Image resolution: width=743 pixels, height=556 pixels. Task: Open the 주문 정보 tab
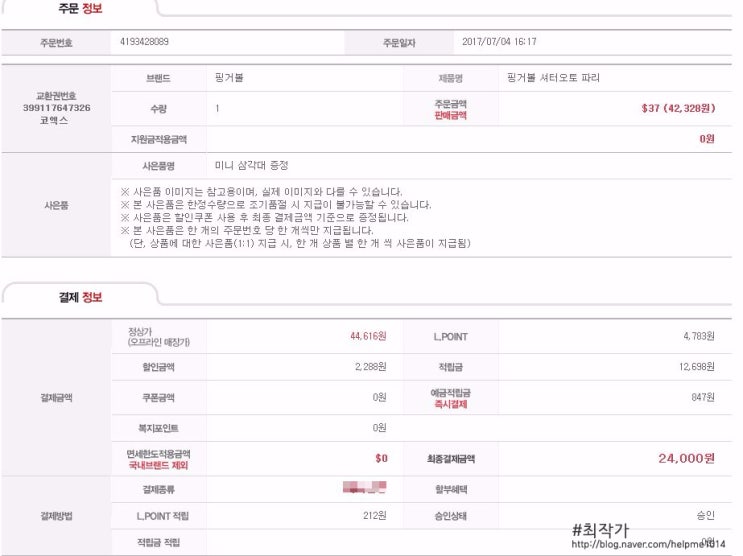coord(80,8)
